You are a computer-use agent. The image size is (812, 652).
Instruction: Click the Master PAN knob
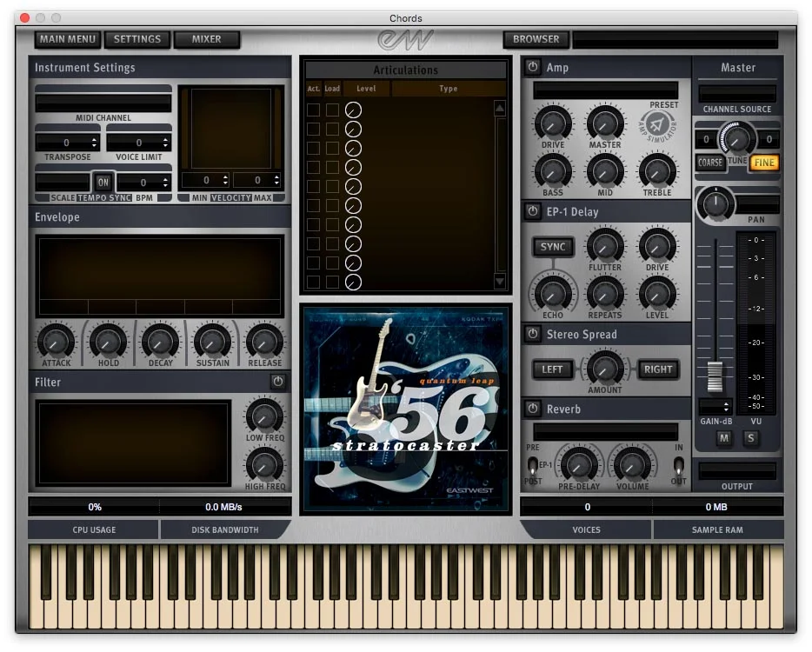(x=715, y=203)
